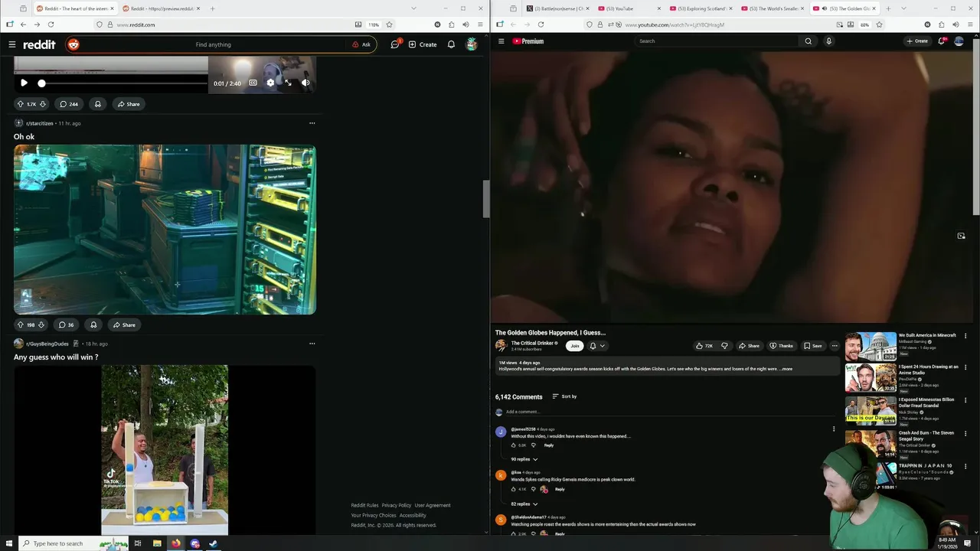The height and width of the screenshot is (551, 980).
Task: Click Create post button on Reddit
Action: 423,44
